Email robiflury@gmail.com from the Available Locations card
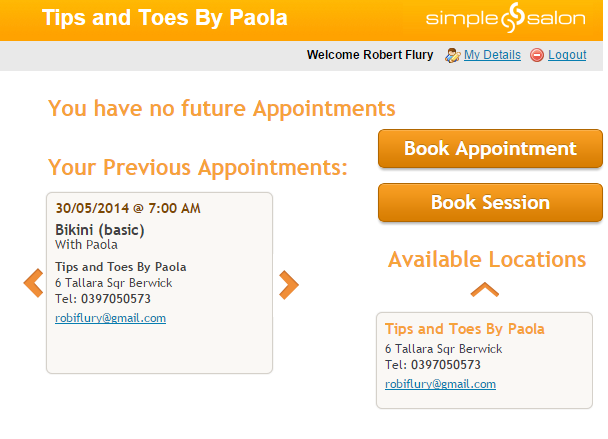The image size is (608, 439). (x=440, y=383)
